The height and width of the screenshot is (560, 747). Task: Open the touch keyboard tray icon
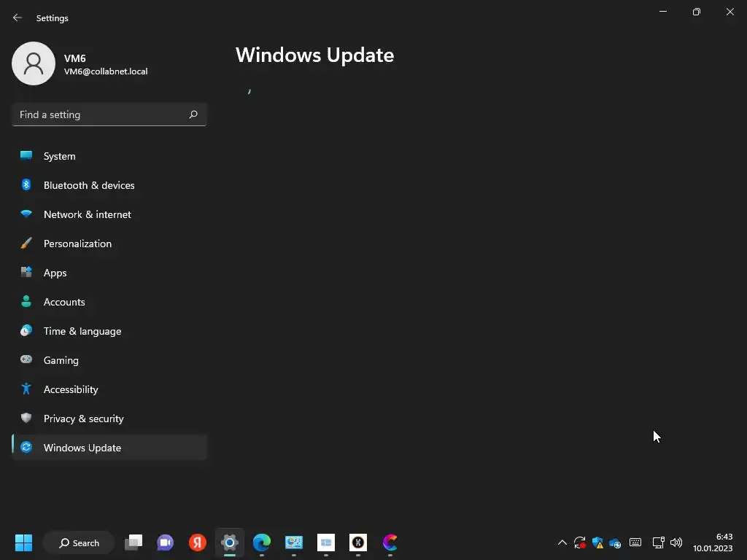tap(635, 542)
